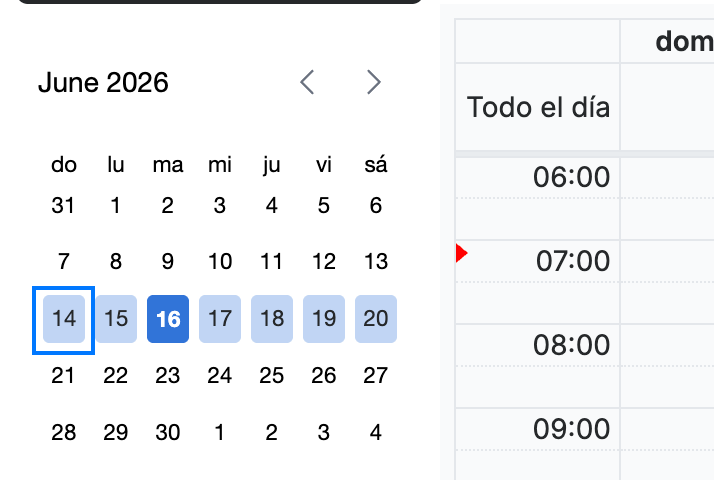Select May 31 date cell
The image size is (714, 480).
63,205
